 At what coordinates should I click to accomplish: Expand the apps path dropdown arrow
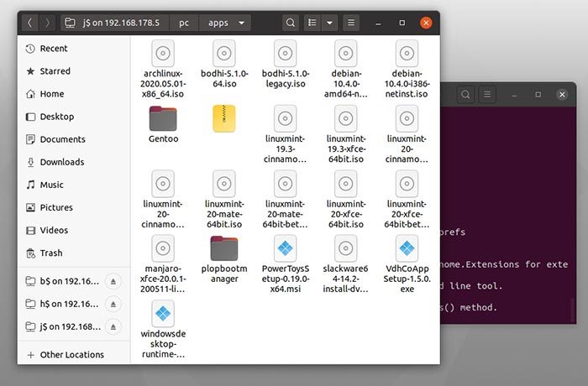pyautogui.click(x=242, y=23)
